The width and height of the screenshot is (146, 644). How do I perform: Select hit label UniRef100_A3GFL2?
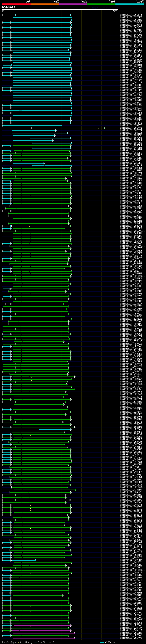pyautogui.click(x=131, y=203)
